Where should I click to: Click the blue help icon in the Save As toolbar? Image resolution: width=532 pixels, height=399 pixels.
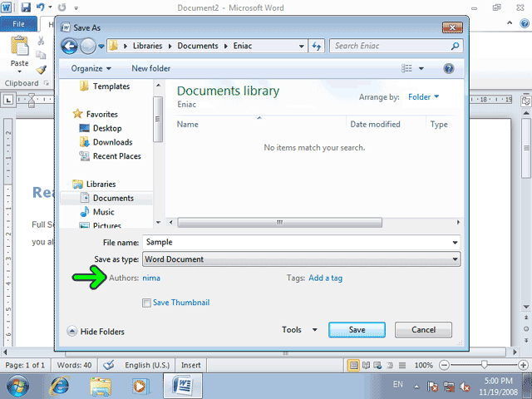tap(449, 68)
